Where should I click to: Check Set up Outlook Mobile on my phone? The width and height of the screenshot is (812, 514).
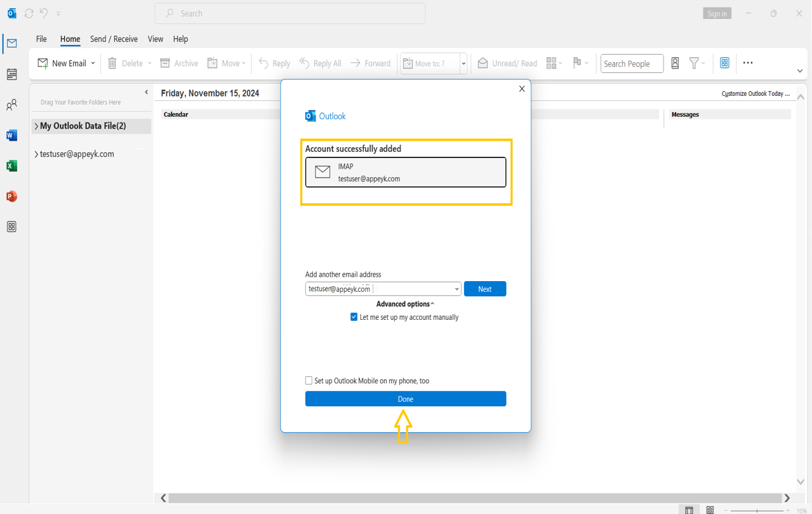pyautogui.click(x=309, y=381)
